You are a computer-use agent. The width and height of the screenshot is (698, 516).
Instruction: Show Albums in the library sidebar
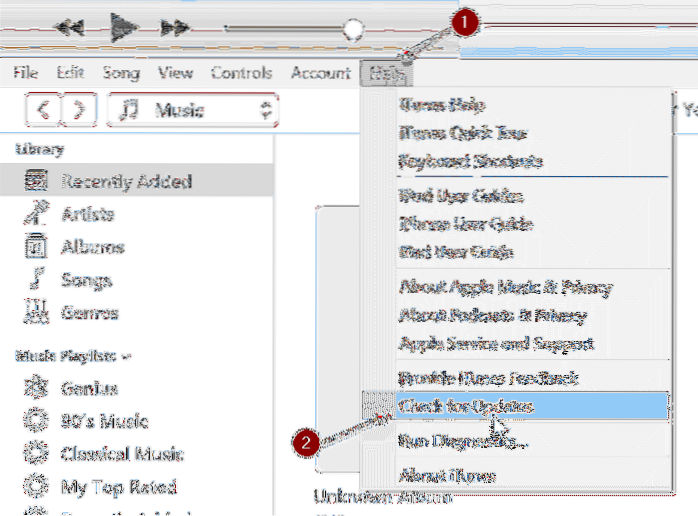[90, 247]
